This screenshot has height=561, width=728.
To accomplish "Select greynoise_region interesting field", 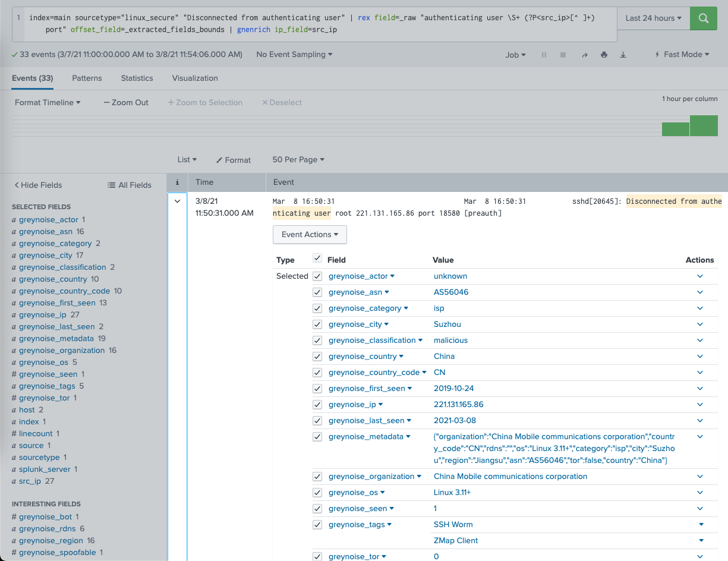I will tap(51, 541).
